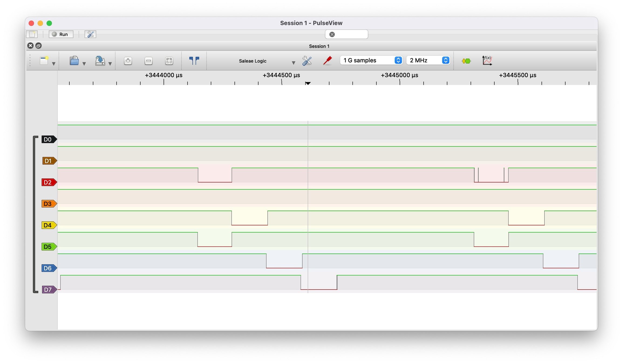Select the D6 channel label
The image size is (623, 364).
tap(48, 268)
